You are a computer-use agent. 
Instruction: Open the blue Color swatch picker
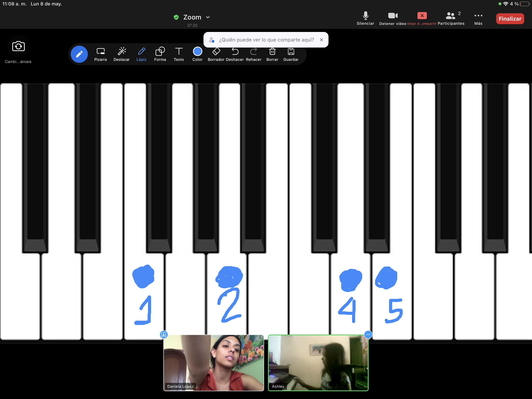[x=197, y=52]
